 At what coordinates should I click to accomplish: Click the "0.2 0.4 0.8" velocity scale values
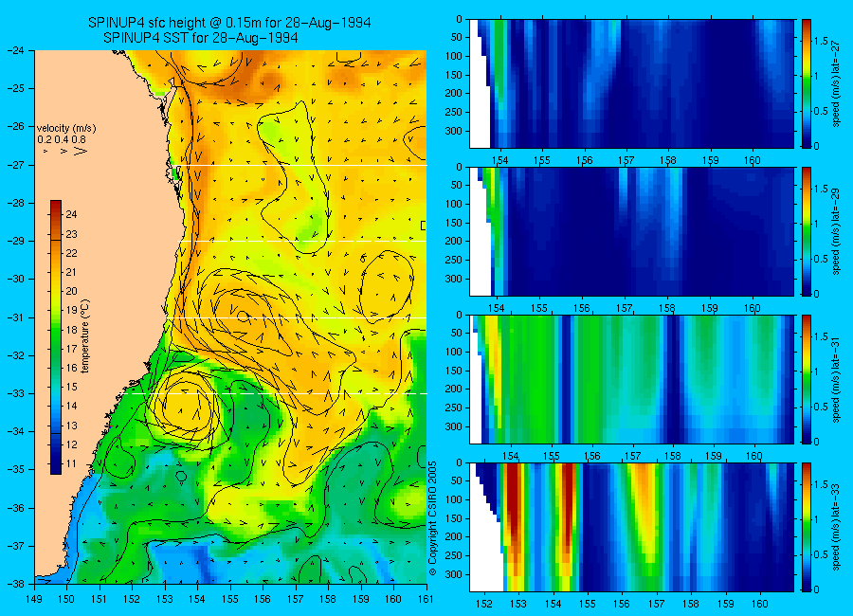tap(62, 140)
